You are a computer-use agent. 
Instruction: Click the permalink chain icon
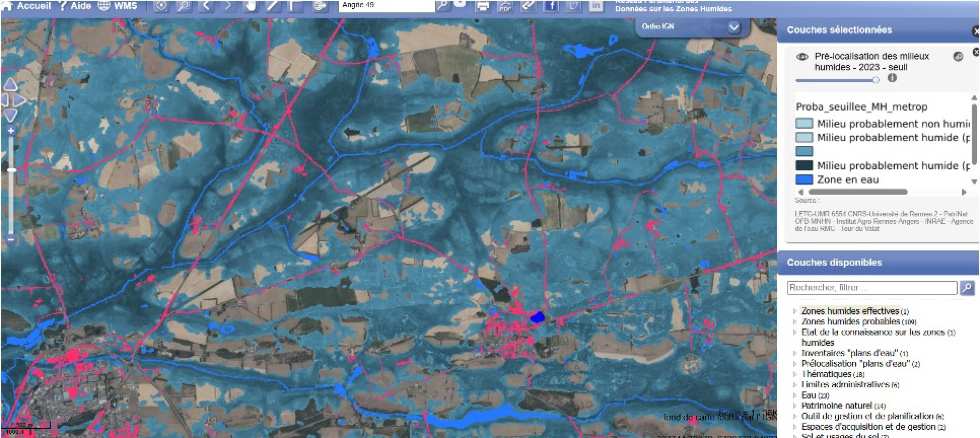(x=528, y=6)
